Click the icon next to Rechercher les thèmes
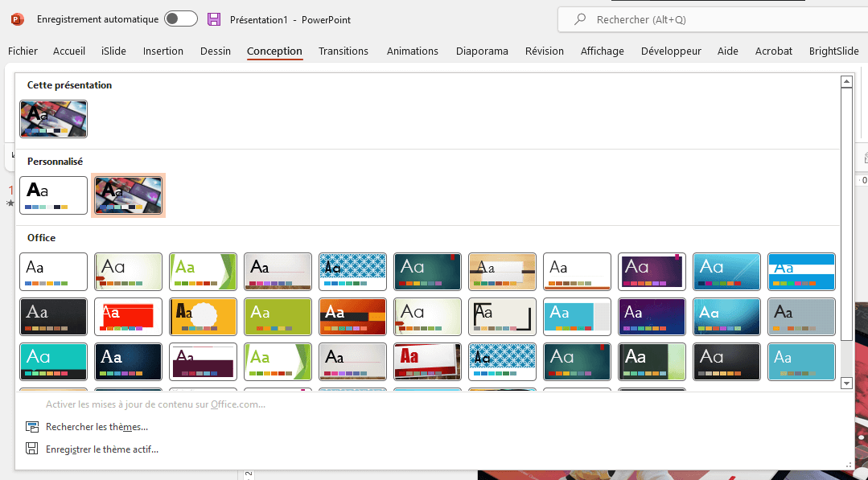Screen dimensions: 868x480 click(x=32, y=426)
